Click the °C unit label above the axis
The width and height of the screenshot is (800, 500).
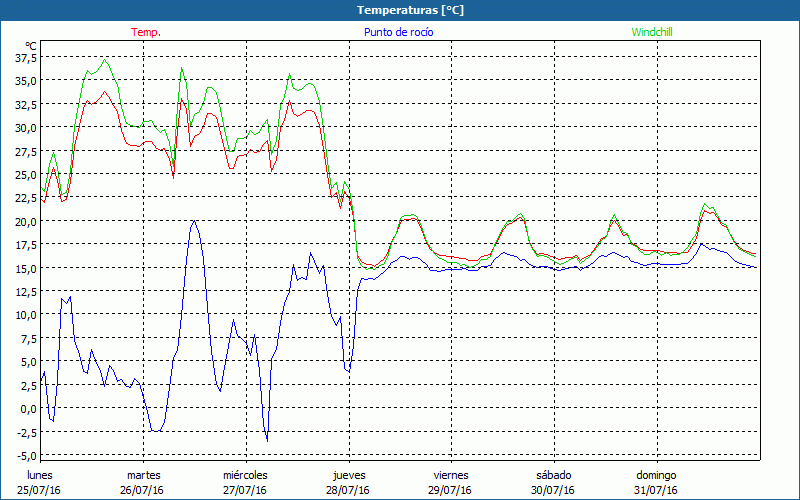pos(31,45)
